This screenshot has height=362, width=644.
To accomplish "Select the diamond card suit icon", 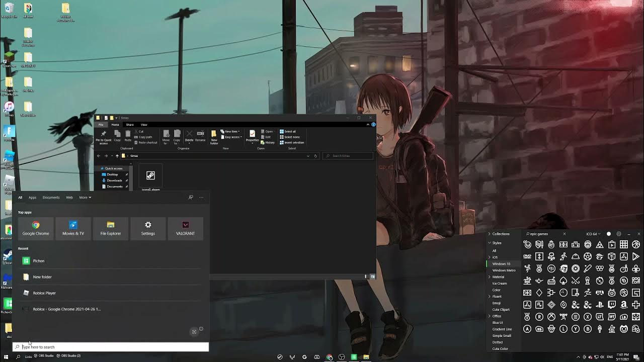I will click(x=539, y=293).
